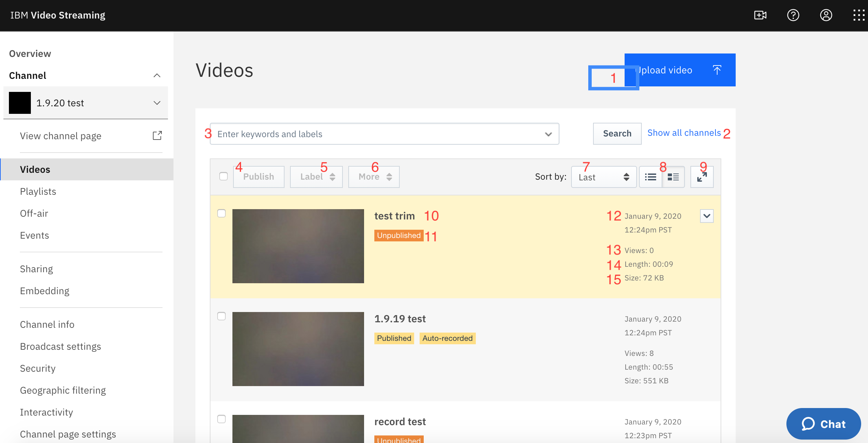Check the box for 1.9.19 test video
The width and height of the screenshot is (868, 443).
pos(221,316)
